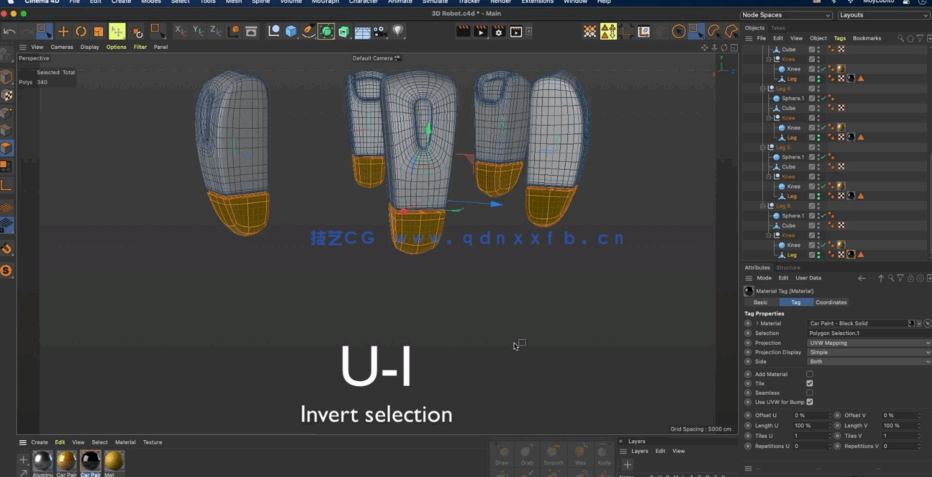Open the Filter menu in viewport
Screen dimensions: 932x477
click(140, 47)
